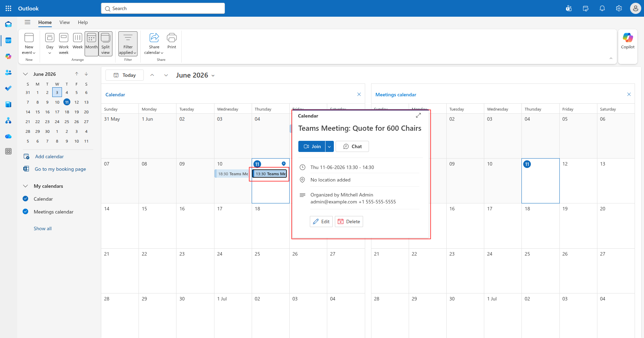Show all calendars
The image size is (644, 338).
[42, 228]
